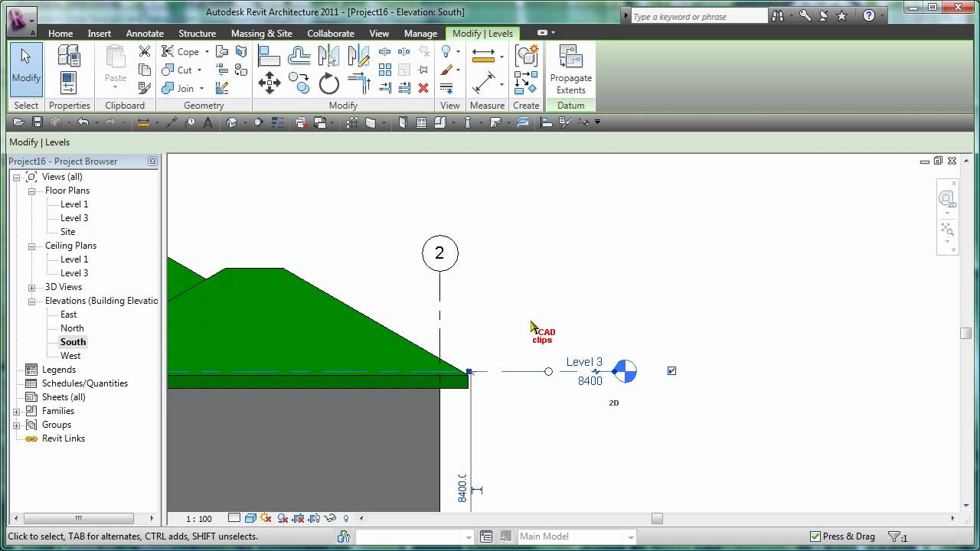Expand the Families node
This screenshot has width=980, height=551.
16,411
